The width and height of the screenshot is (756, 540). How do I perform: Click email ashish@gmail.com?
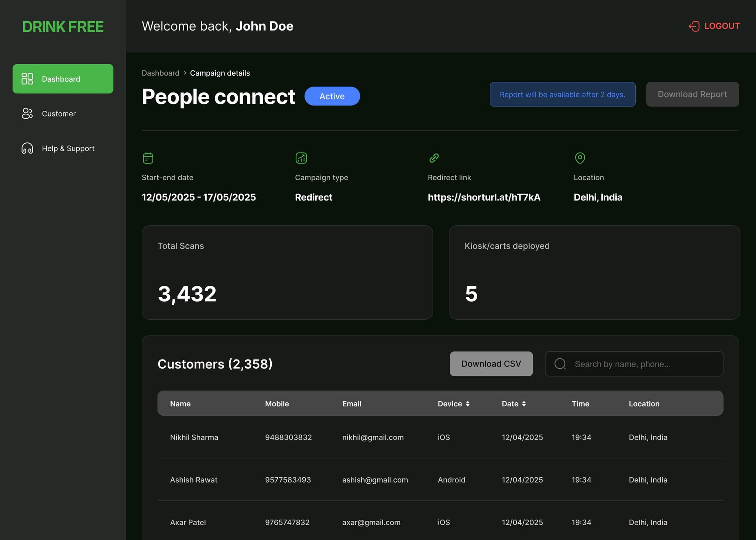click(375, 480)
